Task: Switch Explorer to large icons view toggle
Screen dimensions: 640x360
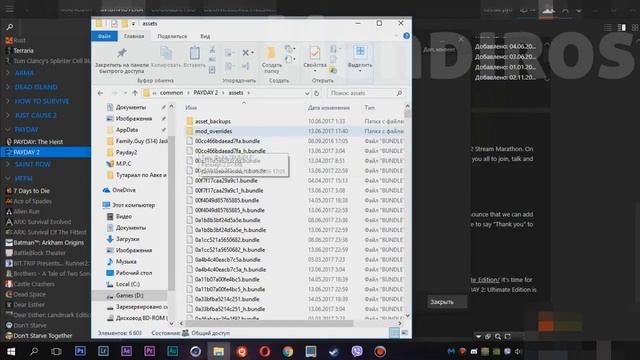Action: [404, 333]
